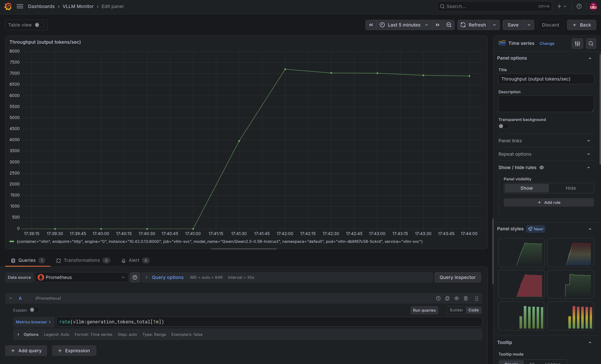Select Hide panel visibility
601x364 pixels.
pos(570,188)
